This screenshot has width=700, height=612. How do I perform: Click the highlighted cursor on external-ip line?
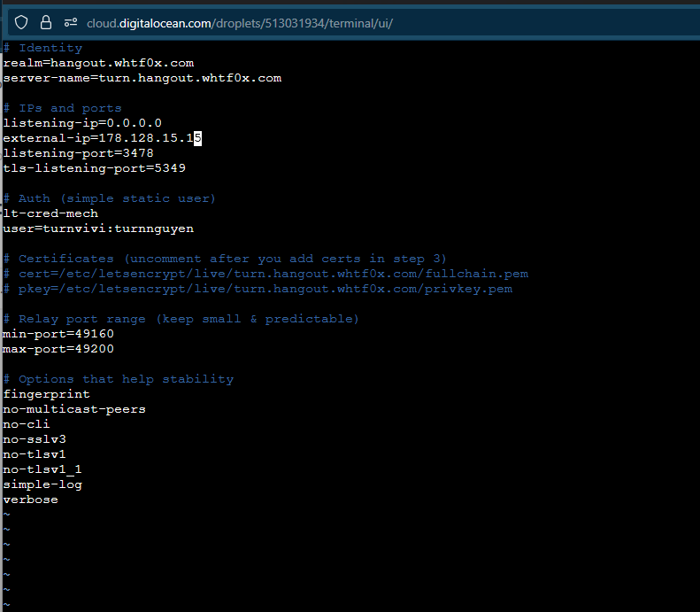198,138
